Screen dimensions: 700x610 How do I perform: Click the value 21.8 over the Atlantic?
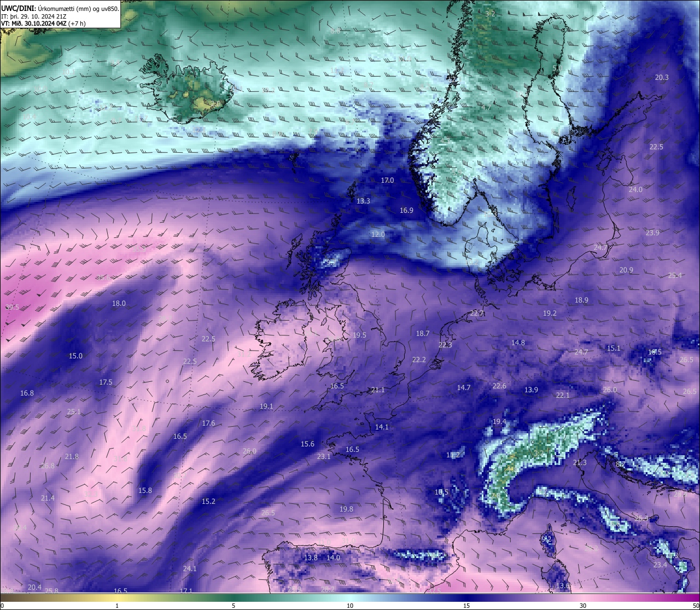pos(72,456)
